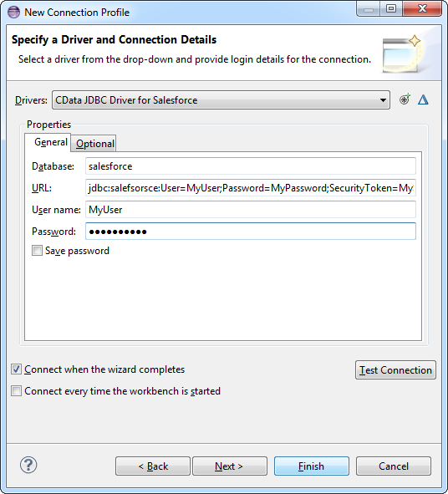Check Connect every time workbench is started
Screen dimensions: 448x494
pyautogui.click(x=16, y=391)
